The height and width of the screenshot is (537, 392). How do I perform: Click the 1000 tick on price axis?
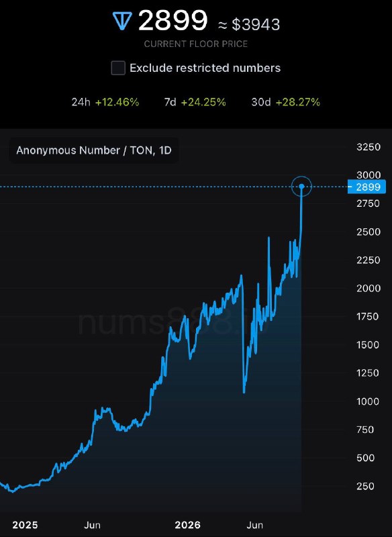point(368,401)
